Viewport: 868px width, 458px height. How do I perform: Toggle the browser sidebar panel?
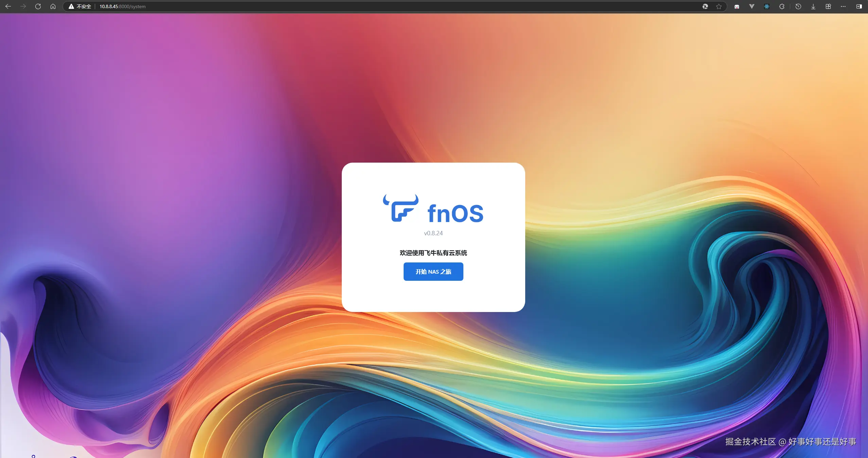(x=859, y=6)
